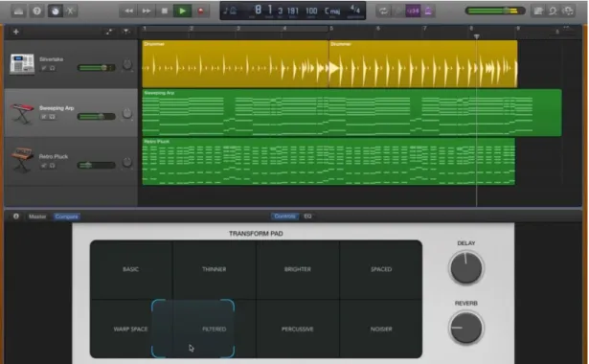Open the Loop Browser
Viewport: 589px width, 364px height.
(553, 11)
